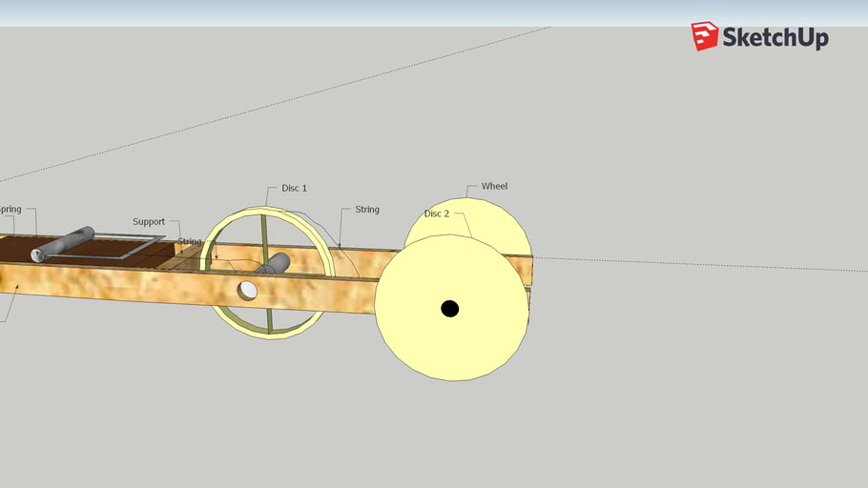Click the partially visible Spring label

[x=10, y=209]
